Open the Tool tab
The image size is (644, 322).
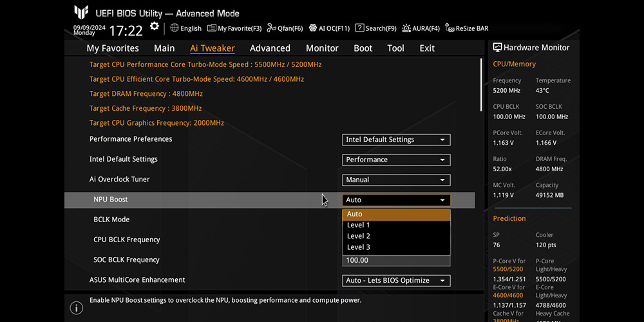[x=395, y=48]
